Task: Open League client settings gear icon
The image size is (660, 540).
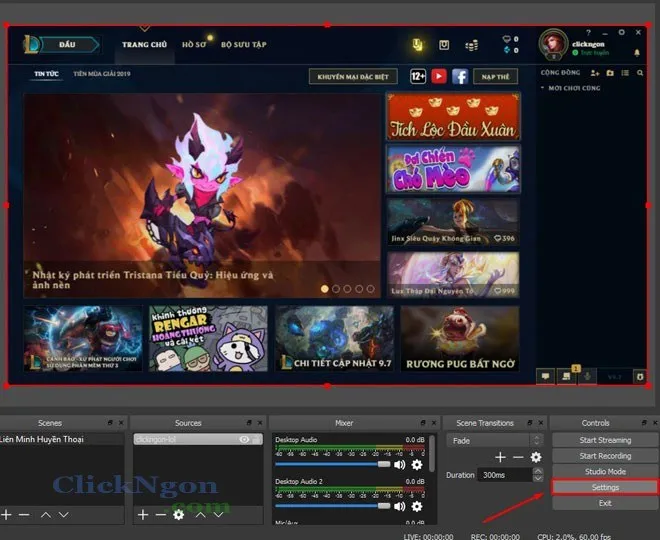Action: tap(621, 32)
